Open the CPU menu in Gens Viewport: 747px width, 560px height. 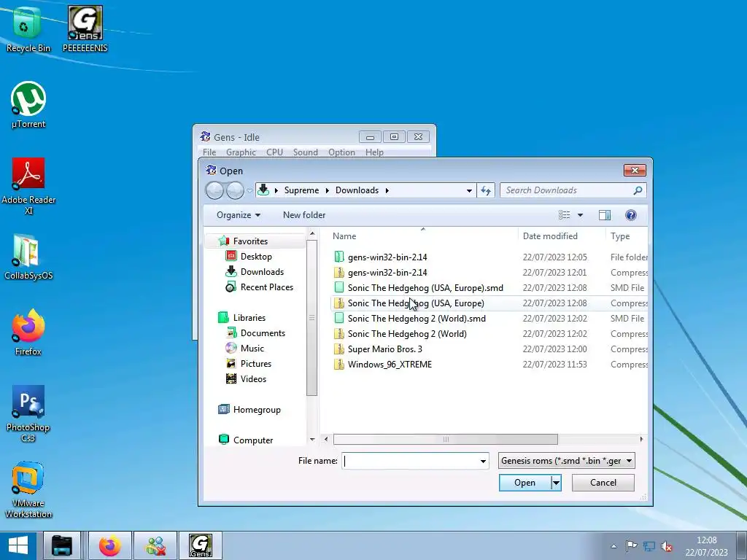coord(274,152)
